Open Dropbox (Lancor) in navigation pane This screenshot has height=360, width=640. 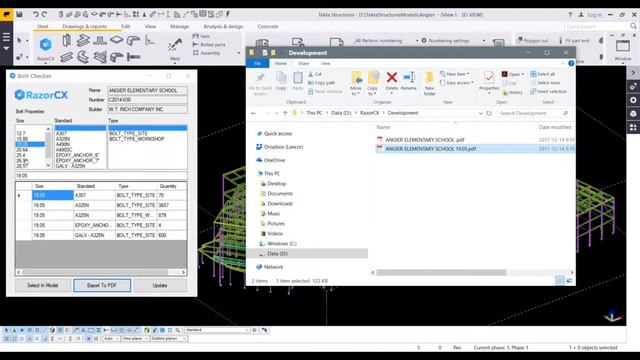point(283,147)
